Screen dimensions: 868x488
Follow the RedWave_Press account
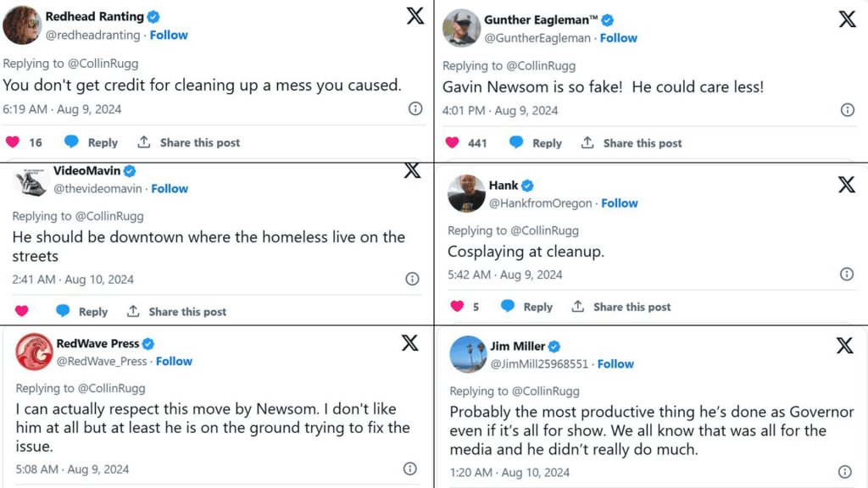(174, 361)
